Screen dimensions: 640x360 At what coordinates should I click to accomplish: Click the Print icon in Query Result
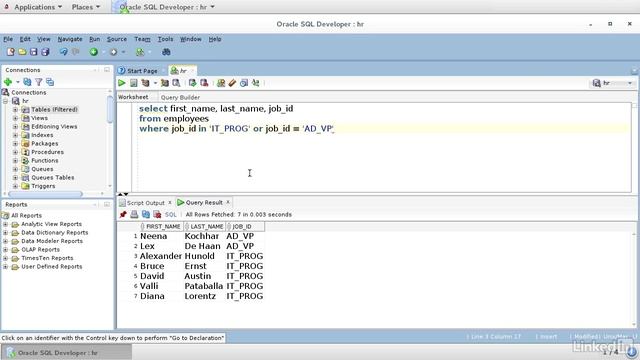[x=134, y=214]
